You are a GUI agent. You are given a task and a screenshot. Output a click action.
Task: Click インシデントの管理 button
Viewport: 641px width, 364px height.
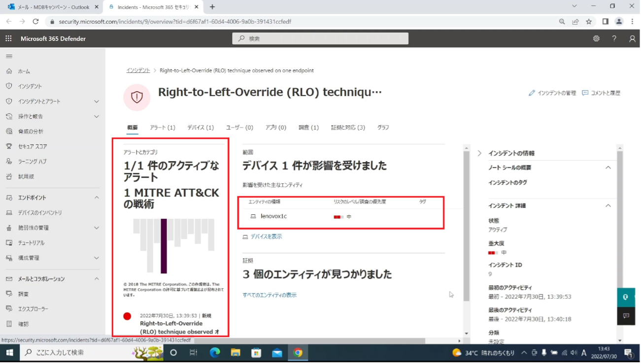point(552,93)
